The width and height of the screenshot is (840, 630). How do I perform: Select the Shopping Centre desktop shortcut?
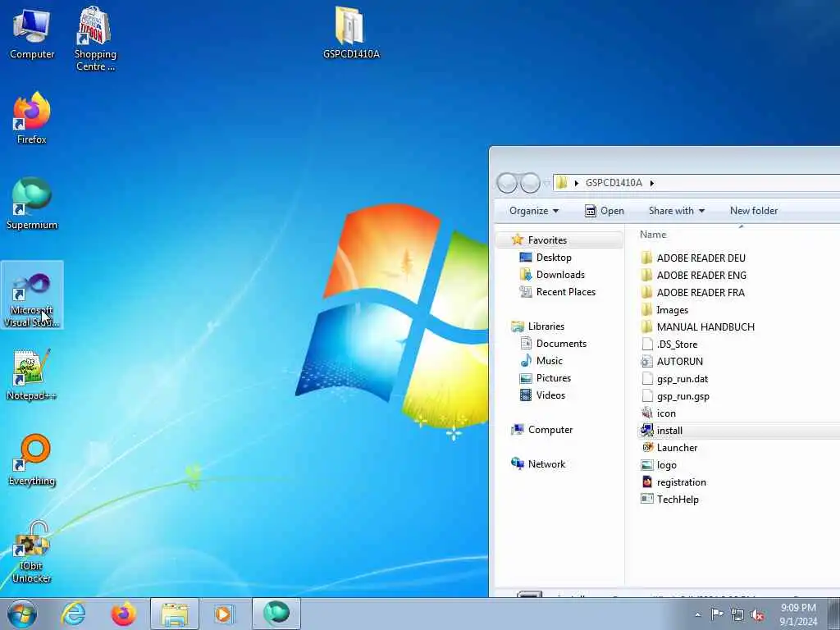(95, 39)
